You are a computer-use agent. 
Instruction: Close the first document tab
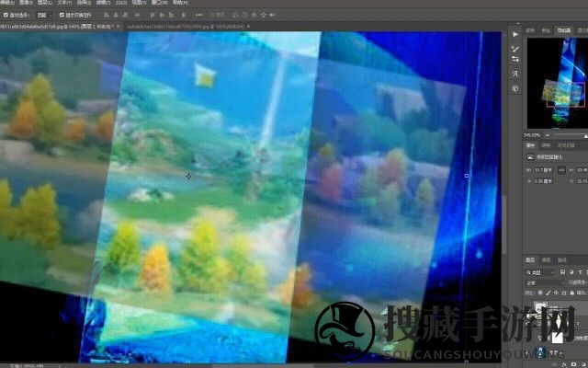pos(119,27)
